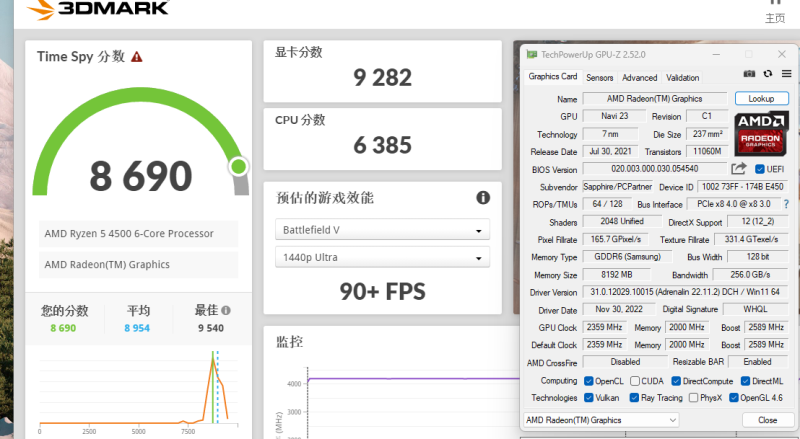Screen dimensions: 800x439
Task: Click the AMD CrossFire Disabled value
Action: (x=625, y=362)
